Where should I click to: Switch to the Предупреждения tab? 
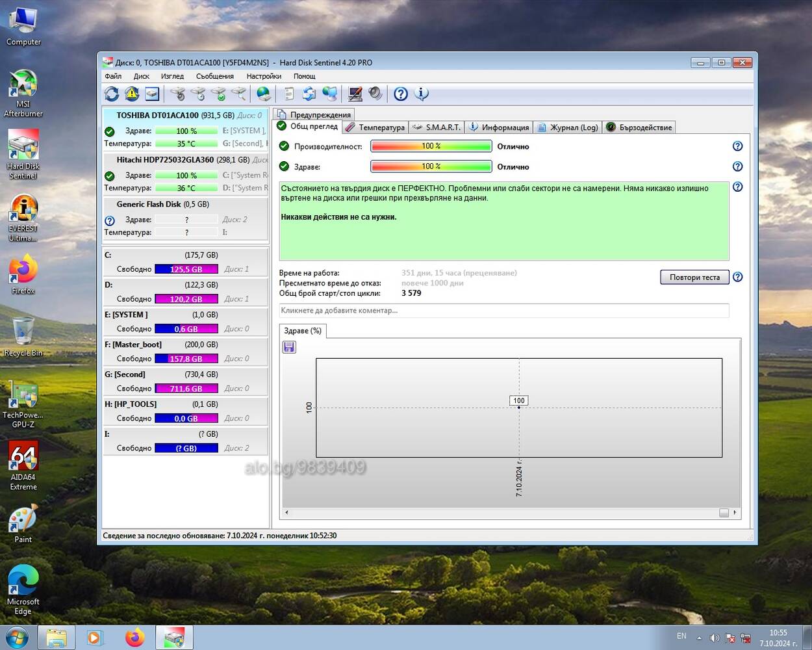(x=314, y=114)
